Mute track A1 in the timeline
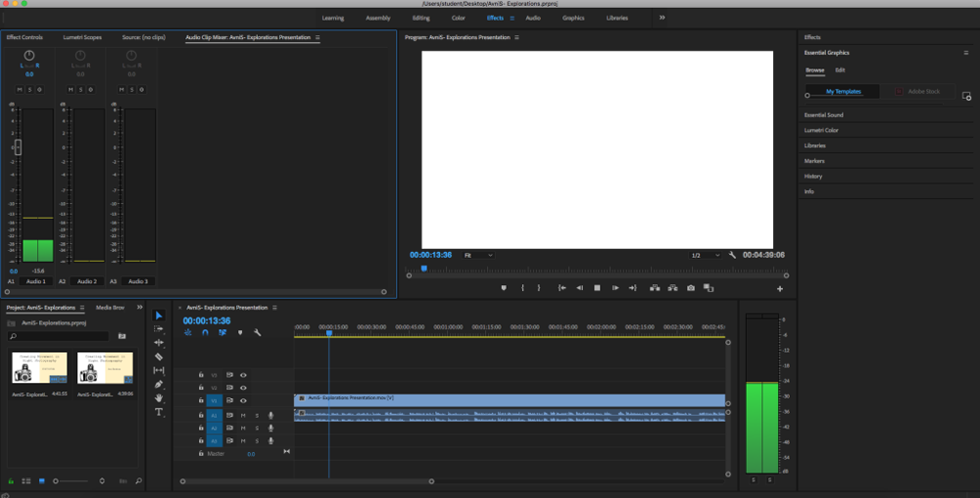Image resolution: width=980 pixels, height=498 pixels. (x=243, y=415)
